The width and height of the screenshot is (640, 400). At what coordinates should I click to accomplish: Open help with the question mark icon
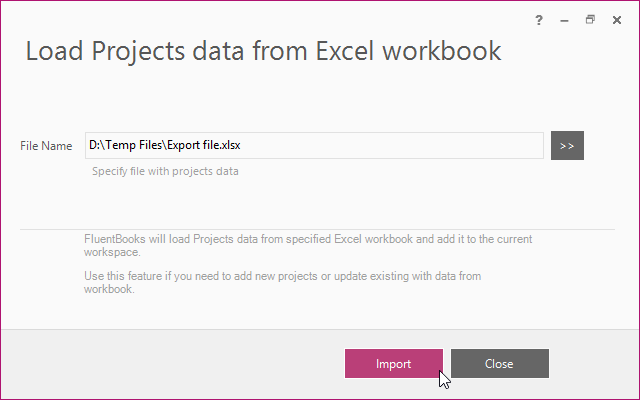coord(538,19)
